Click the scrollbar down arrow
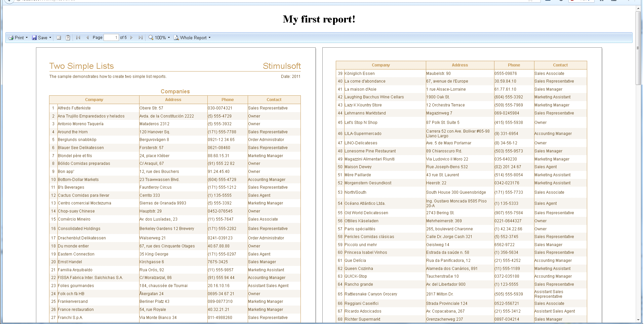This screenshot has height=324, width=644. pos(638,320)
